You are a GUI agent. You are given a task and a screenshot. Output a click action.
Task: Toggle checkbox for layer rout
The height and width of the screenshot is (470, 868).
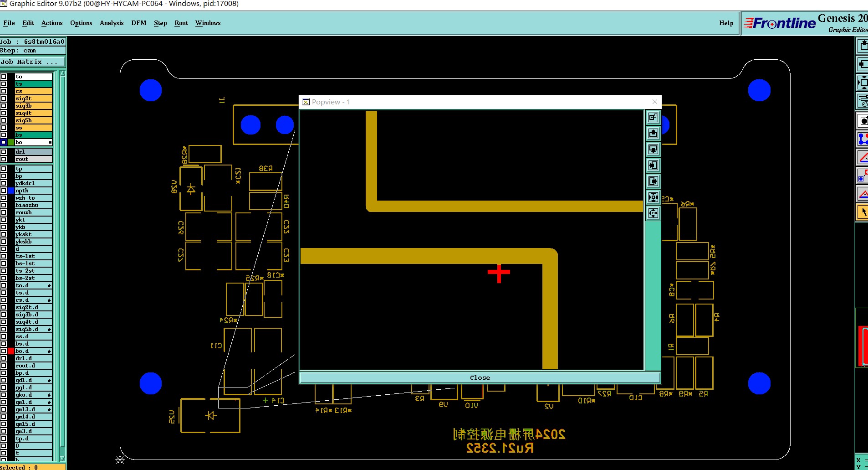[x=4, y=159]
